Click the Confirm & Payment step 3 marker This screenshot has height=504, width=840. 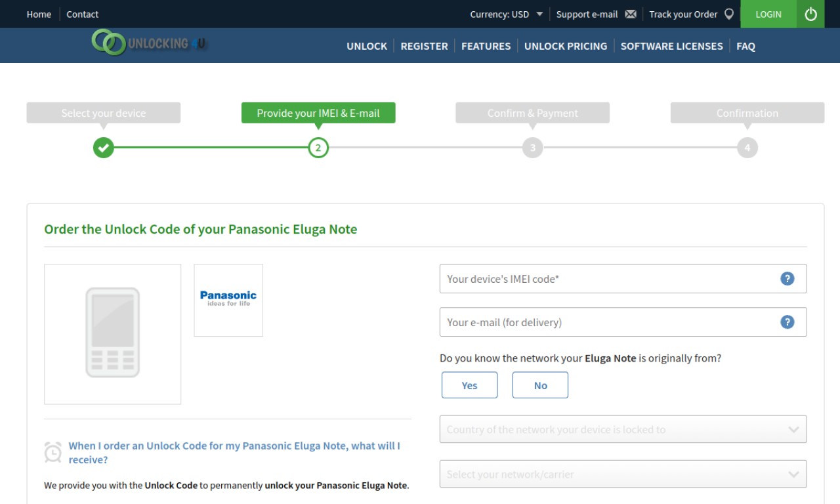pos(532,148)
